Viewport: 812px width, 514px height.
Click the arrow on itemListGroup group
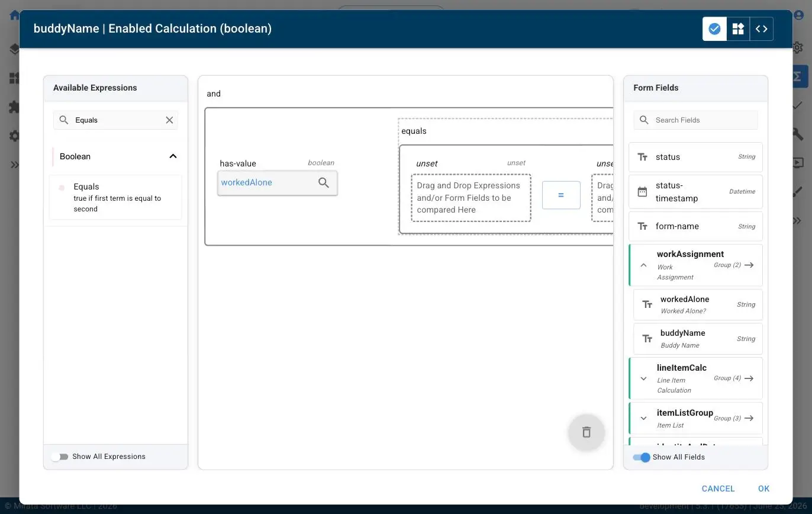click(749, 418)
